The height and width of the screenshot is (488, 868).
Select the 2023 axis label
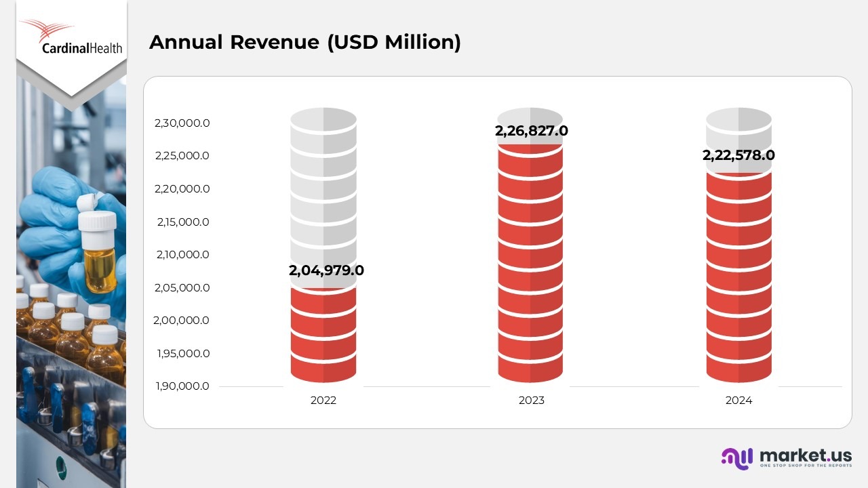(531, 400)
